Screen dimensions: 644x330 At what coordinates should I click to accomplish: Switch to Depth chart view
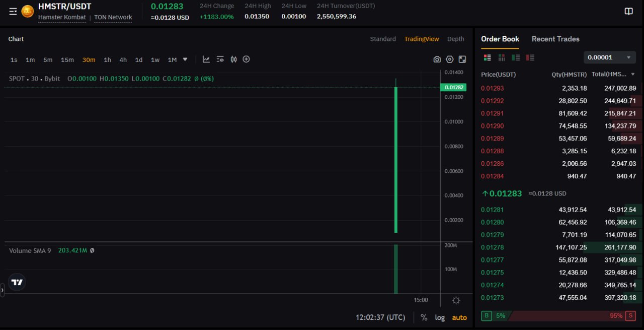click(455, 39)
